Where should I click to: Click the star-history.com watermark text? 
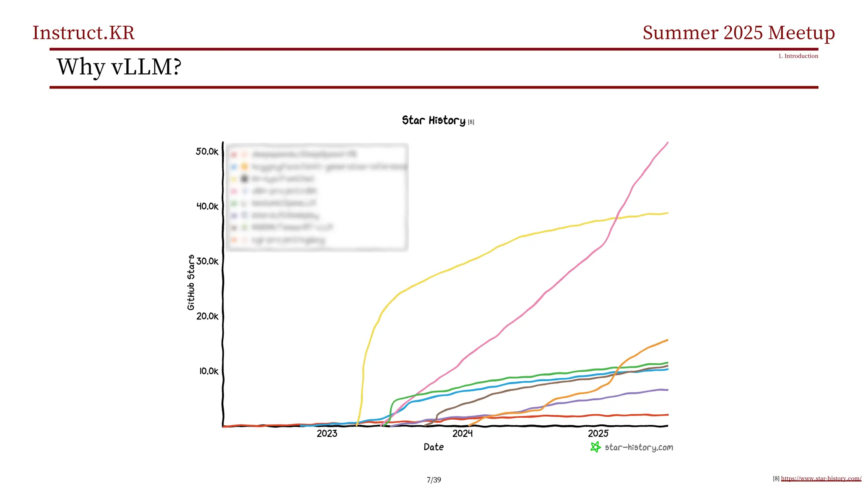pos(639,447)
